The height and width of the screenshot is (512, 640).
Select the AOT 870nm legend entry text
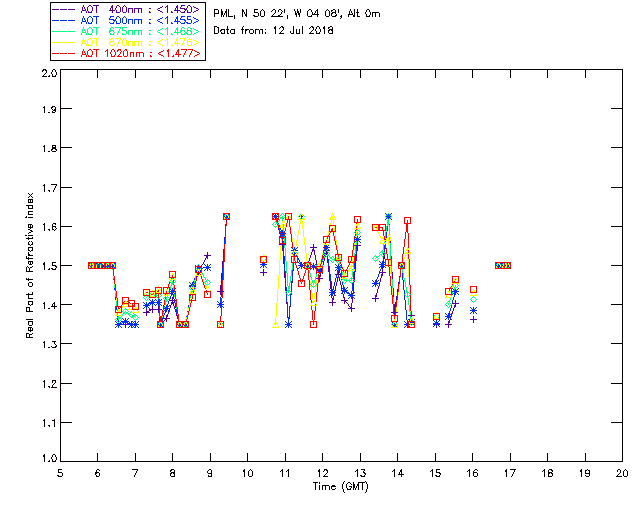tap(140, 42)
